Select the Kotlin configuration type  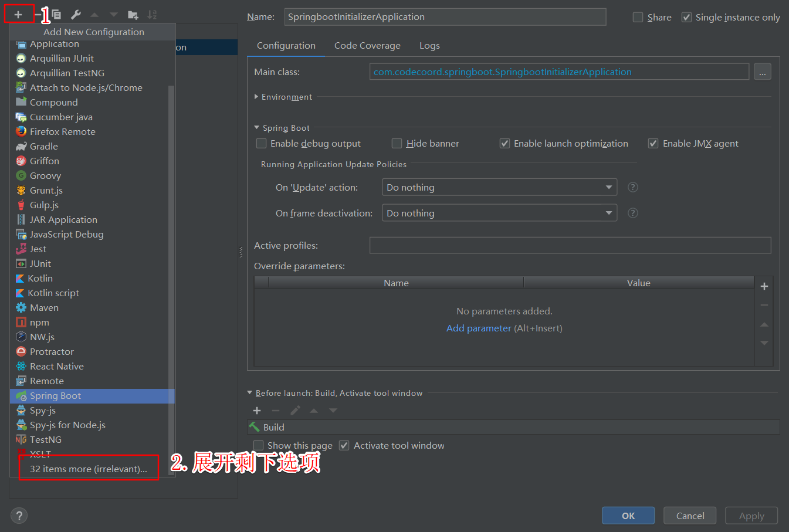tap(39, 278)
